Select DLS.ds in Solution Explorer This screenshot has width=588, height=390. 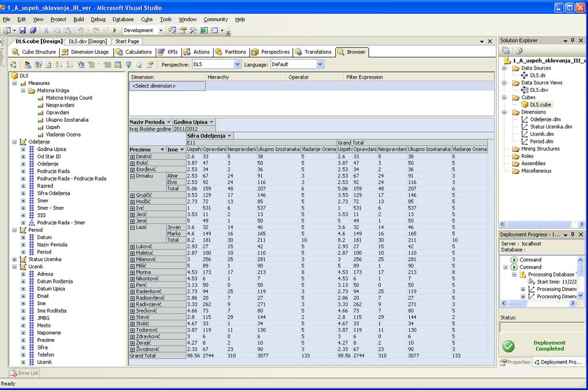pos(537,75)
